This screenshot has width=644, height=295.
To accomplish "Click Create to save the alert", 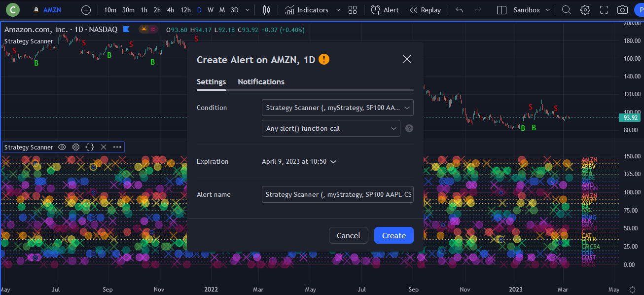I will 394,235.
